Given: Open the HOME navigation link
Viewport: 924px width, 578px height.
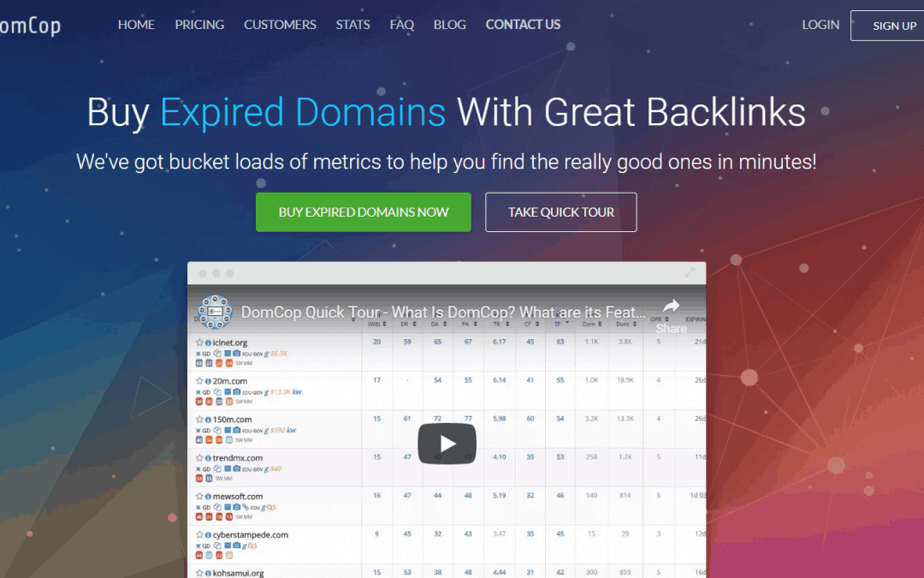Looking at the screenshot, I should (136, 25).
